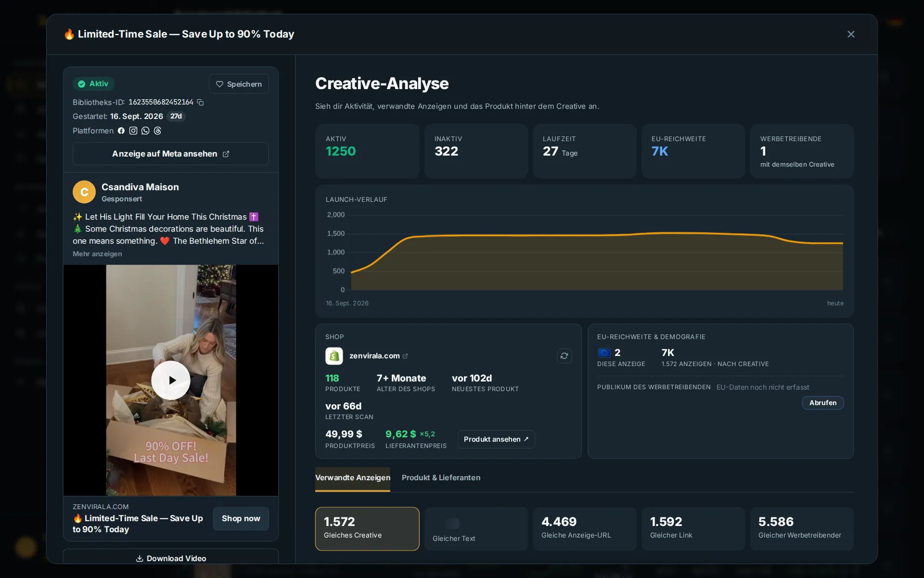Select the Gleicher Text card
The height and width of the screenshot is (578, 924).
click(476, 528)
